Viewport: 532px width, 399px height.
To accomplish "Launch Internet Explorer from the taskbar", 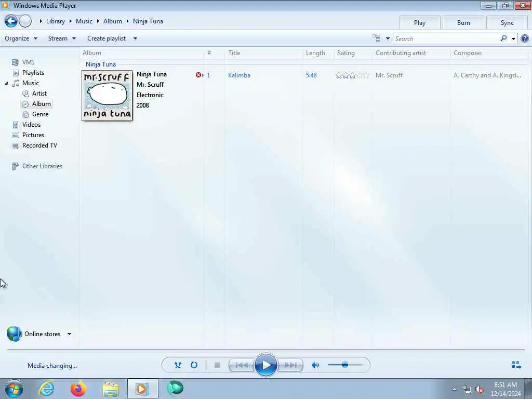I will (46, 389).
